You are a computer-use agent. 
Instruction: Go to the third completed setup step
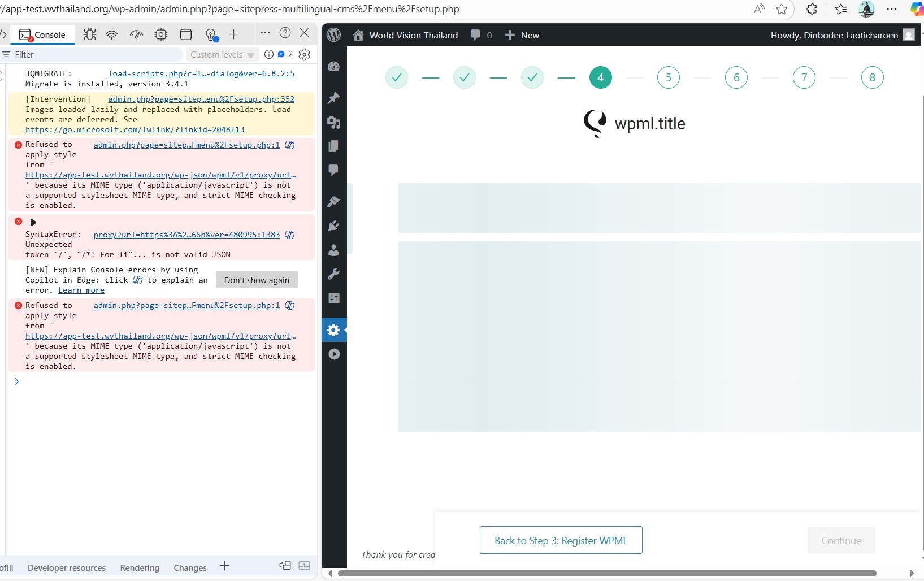click(532, 77)
